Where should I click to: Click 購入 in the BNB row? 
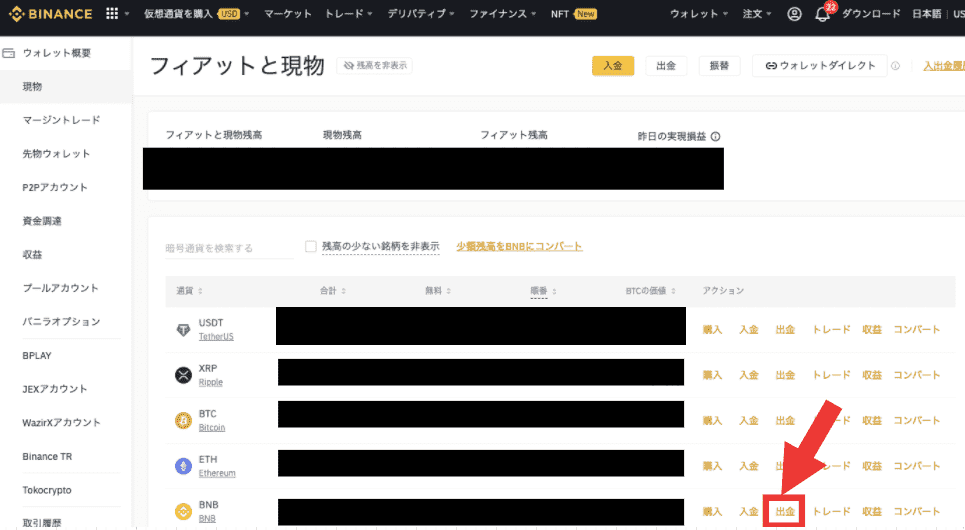tap(712, 512)
